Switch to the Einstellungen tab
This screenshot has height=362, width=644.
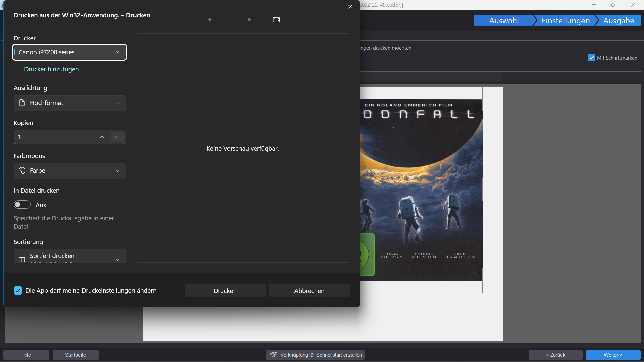coord(565,20)
